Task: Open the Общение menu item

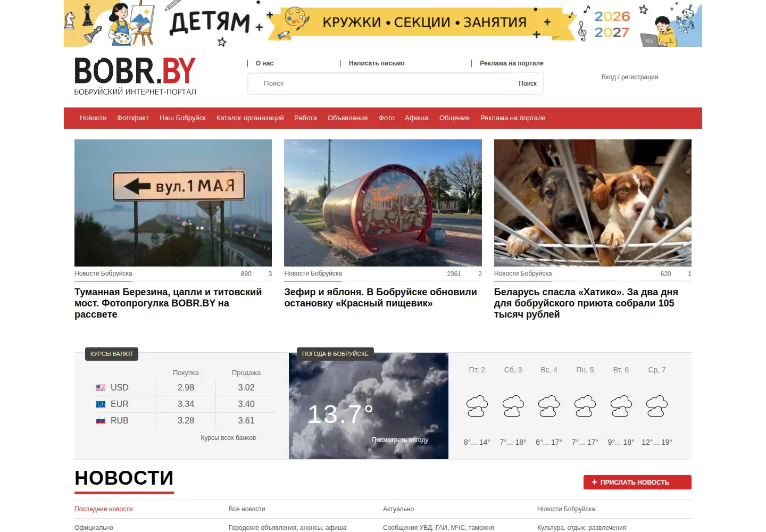Action: pyautogui.click(x=454, y=118)
